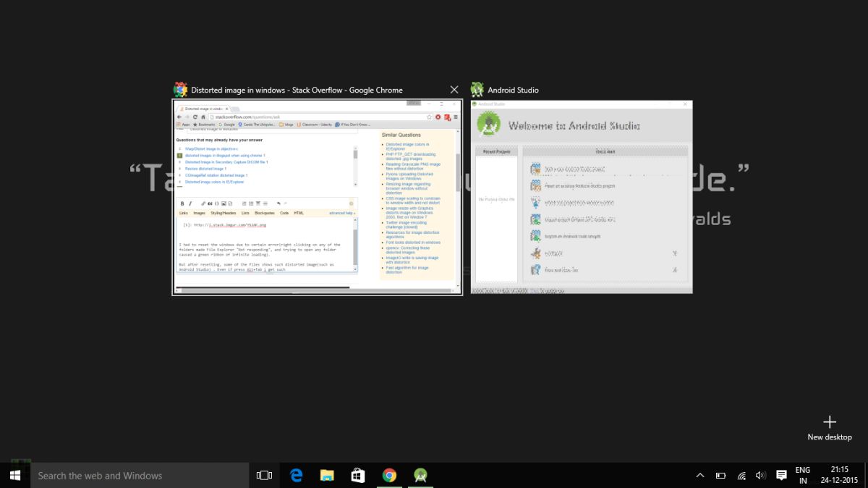Click the 'Android Studio' thumbnail title text

click(513, 90)
